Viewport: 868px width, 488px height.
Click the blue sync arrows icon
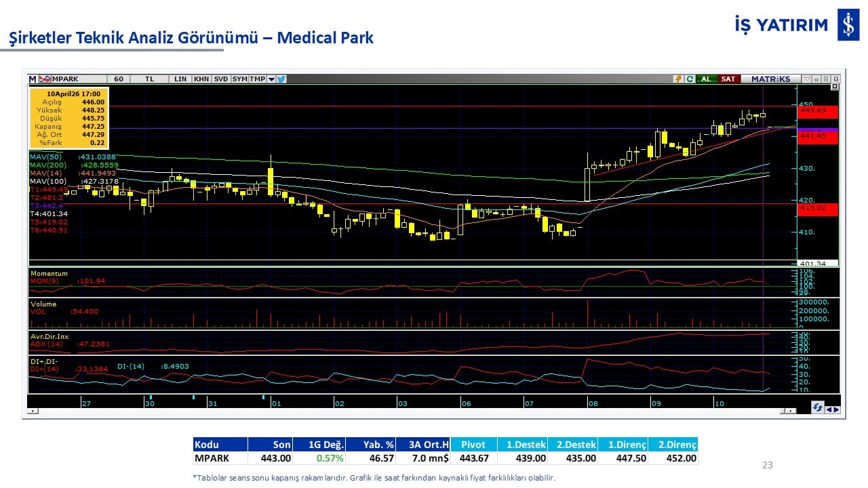click(x=818, y=408)
